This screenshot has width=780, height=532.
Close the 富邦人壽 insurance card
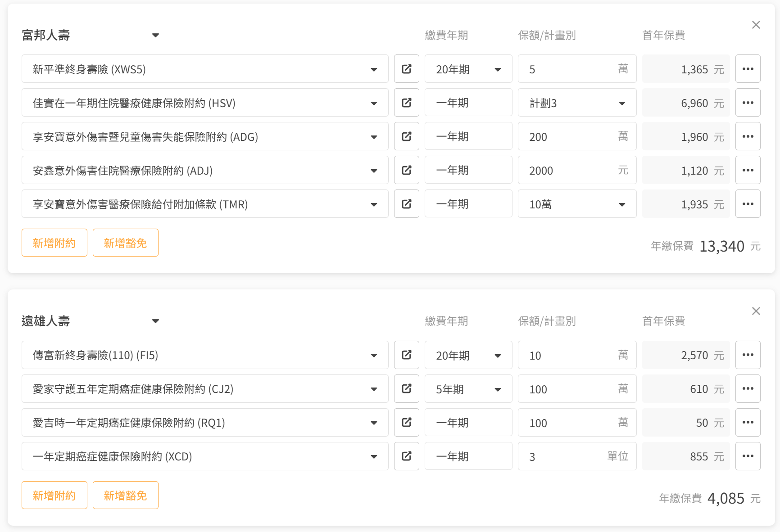pos(756,25)
